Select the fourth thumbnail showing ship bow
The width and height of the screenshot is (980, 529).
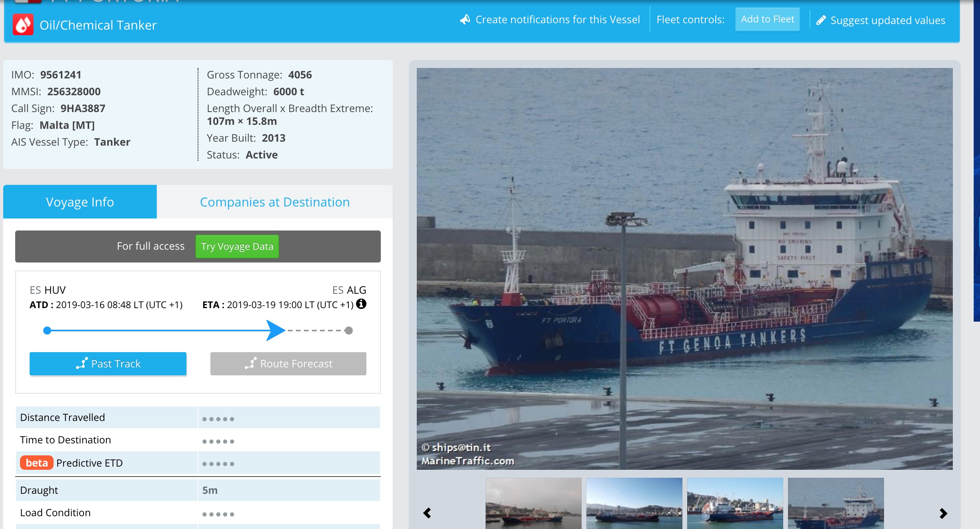pos(836,503)
